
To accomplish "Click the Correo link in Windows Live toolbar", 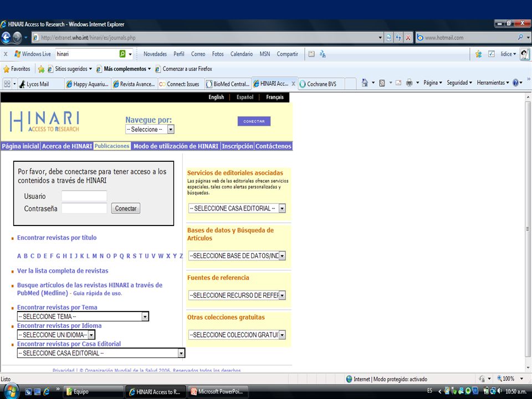I will coord(198,54).
